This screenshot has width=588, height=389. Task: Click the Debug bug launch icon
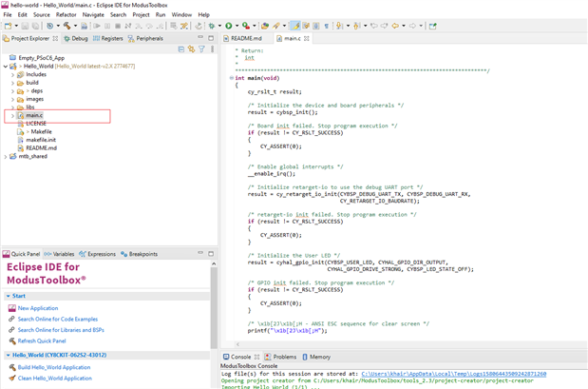click(212, 26)
